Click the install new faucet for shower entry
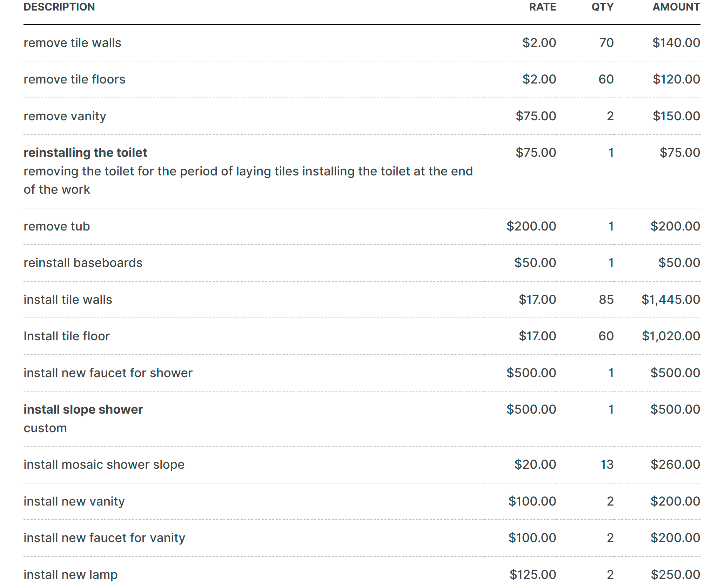The width and height of the screenshot is (724, 588). pyautogui.click(x=108, y=373)
